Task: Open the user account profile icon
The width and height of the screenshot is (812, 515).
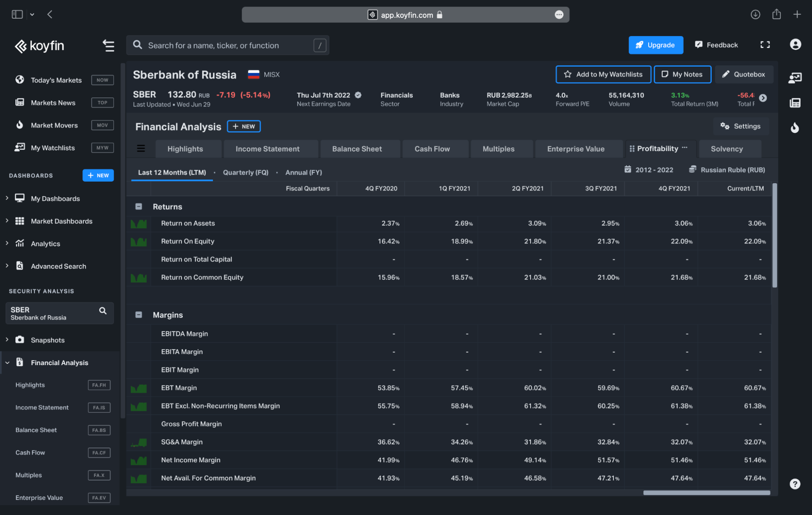Action: coord(795,44)
